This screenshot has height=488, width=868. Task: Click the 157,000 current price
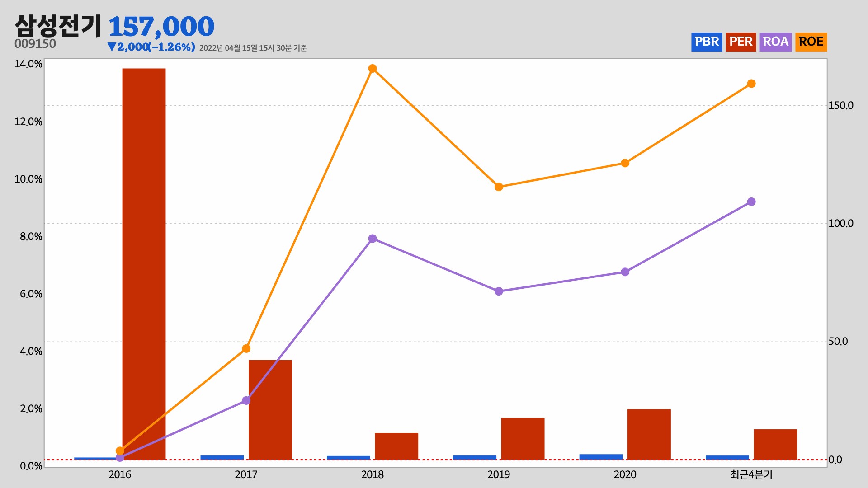[161, 27]
